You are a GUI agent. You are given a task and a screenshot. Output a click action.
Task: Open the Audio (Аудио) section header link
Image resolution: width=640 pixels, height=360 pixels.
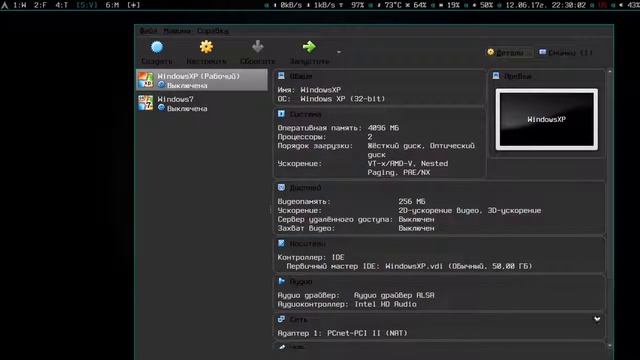(301, 282)
